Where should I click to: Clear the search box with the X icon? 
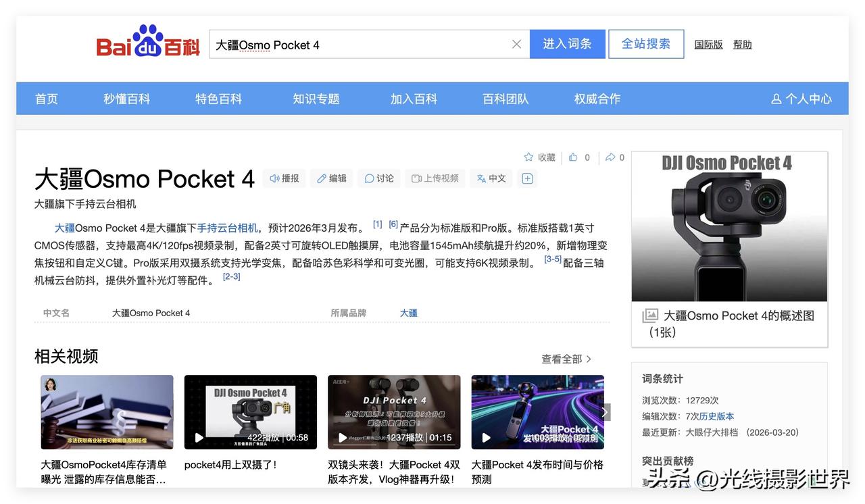coord(516,43)
